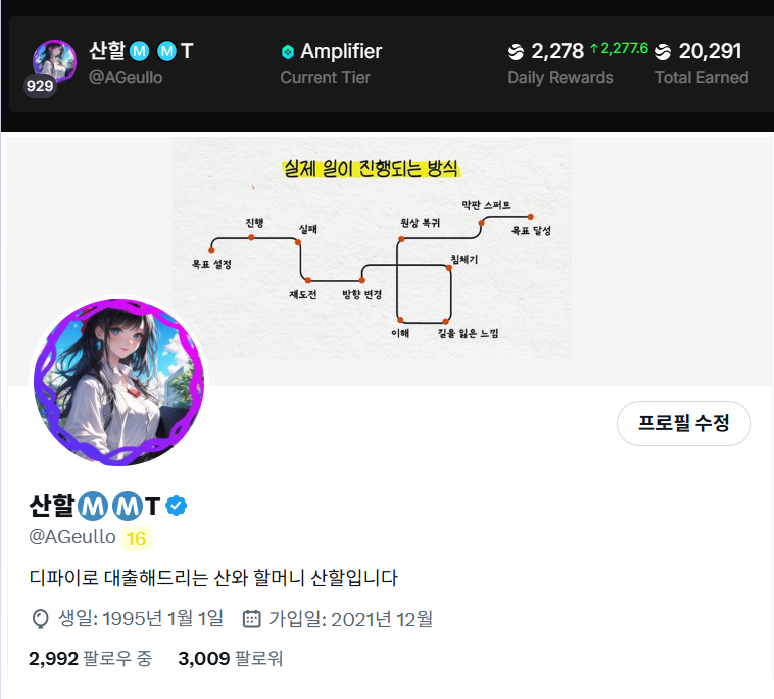Click the 프로필 수정 button
The height and width of the screenshot is (699, 774).
[684, 423]
